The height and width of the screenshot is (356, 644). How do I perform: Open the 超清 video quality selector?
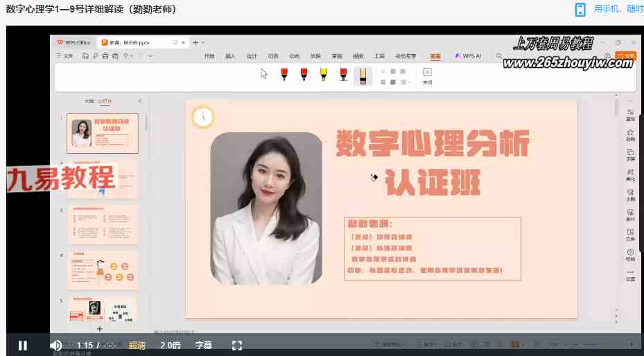pos(137,345)
